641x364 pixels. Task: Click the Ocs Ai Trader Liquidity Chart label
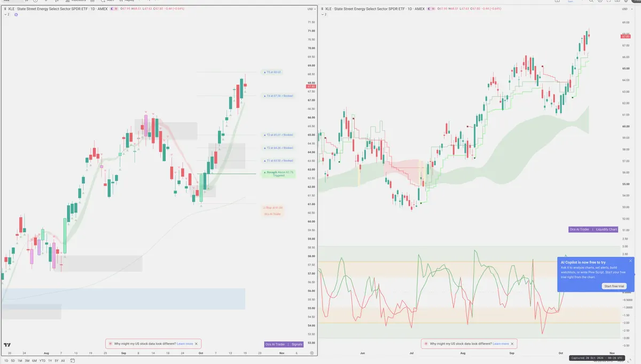[x=593, y=229]
